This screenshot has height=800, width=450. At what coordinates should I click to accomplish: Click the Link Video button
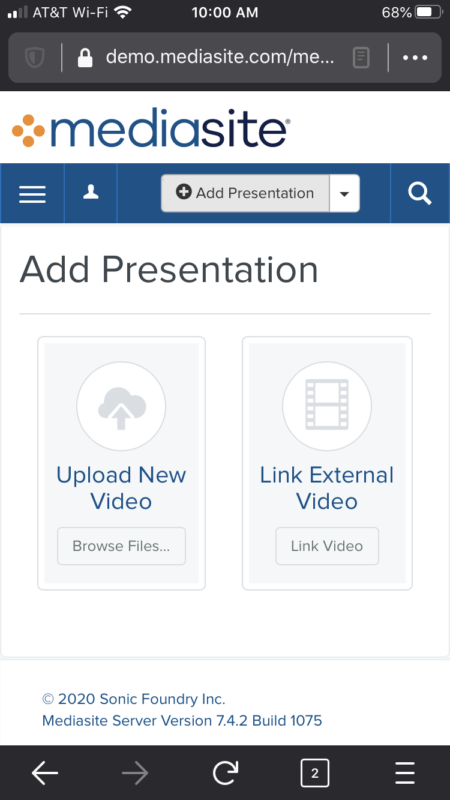(327, 546)
